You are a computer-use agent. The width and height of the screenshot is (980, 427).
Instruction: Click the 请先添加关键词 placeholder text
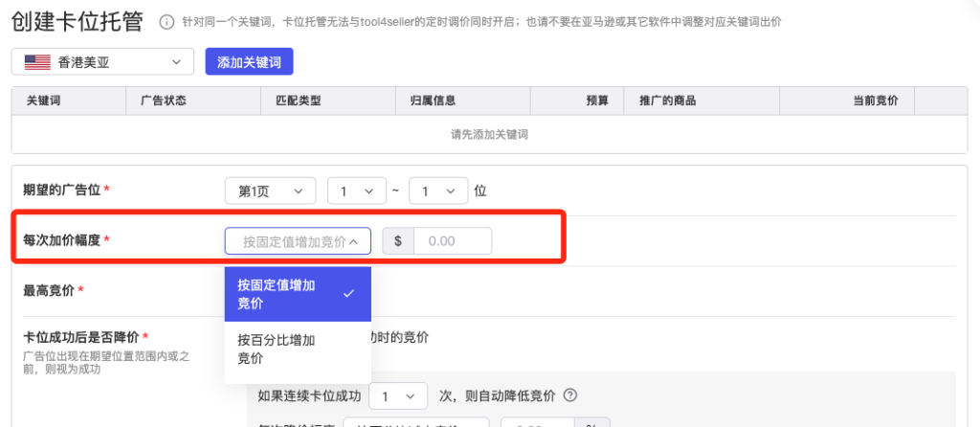(x=489, y=134)
